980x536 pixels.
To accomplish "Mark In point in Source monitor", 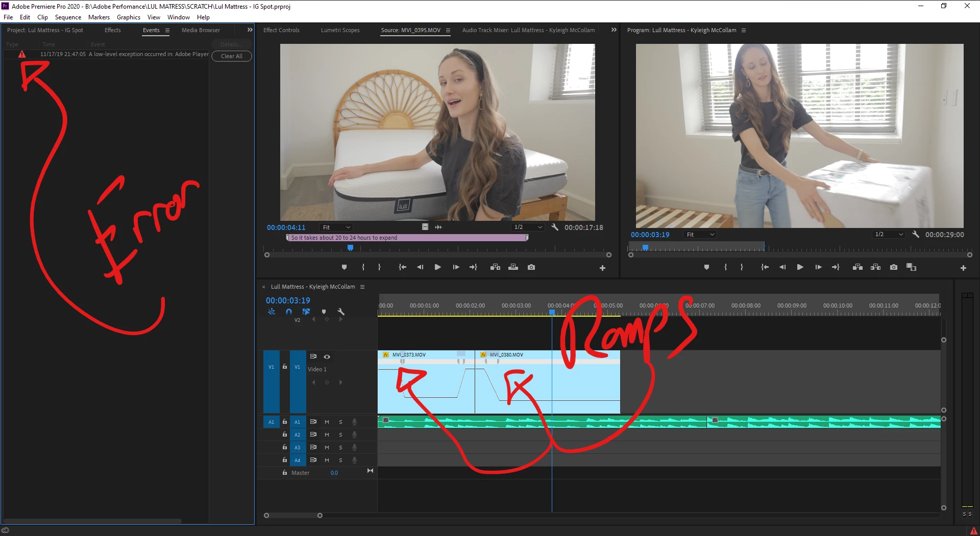I will click(x=363, y=267).
